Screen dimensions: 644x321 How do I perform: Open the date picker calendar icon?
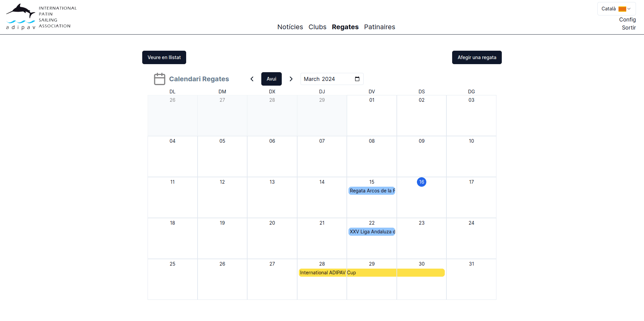357,79
